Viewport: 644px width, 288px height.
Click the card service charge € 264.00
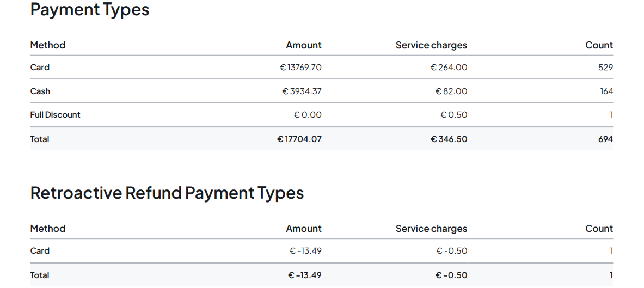(x=449, y=68)
